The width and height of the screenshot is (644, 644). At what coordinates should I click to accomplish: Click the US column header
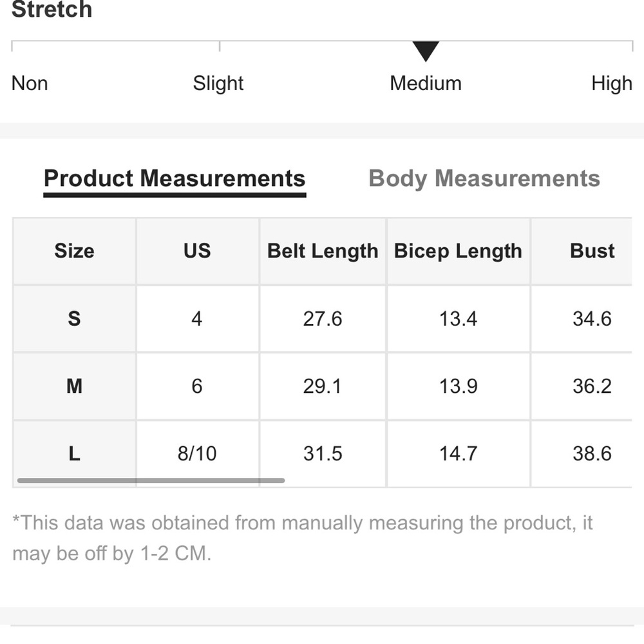point(197,251)
